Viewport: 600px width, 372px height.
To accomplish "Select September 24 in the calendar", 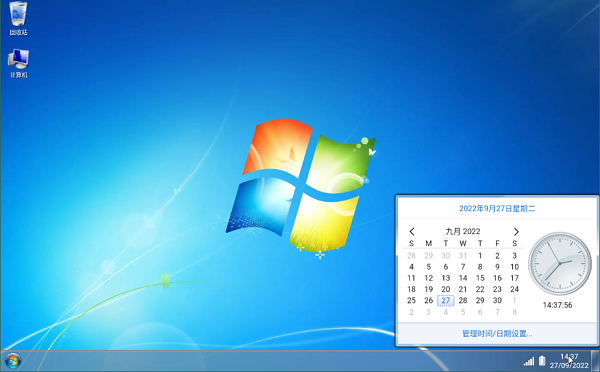I will (514, 289).
